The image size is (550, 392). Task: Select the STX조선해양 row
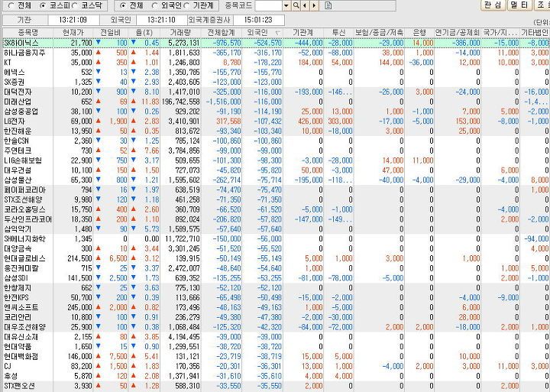tap(276, 199)
